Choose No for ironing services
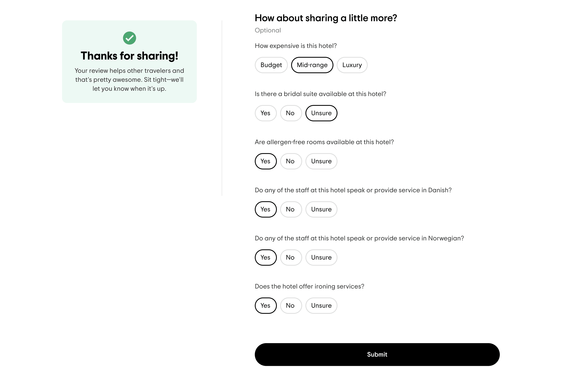 291,305
